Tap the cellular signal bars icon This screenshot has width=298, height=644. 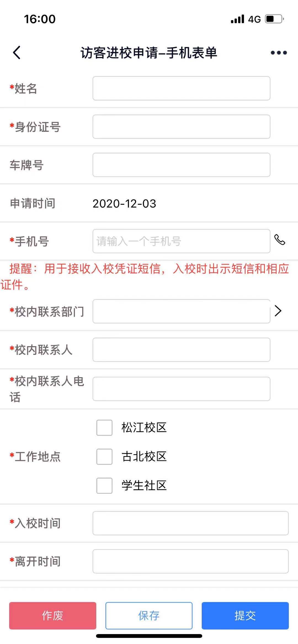coord(237,19)
